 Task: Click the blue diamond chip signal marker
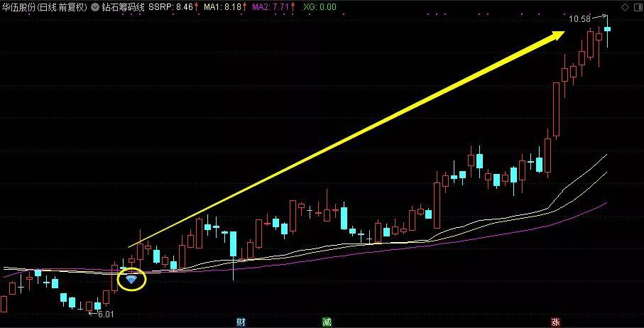point(131,280)
